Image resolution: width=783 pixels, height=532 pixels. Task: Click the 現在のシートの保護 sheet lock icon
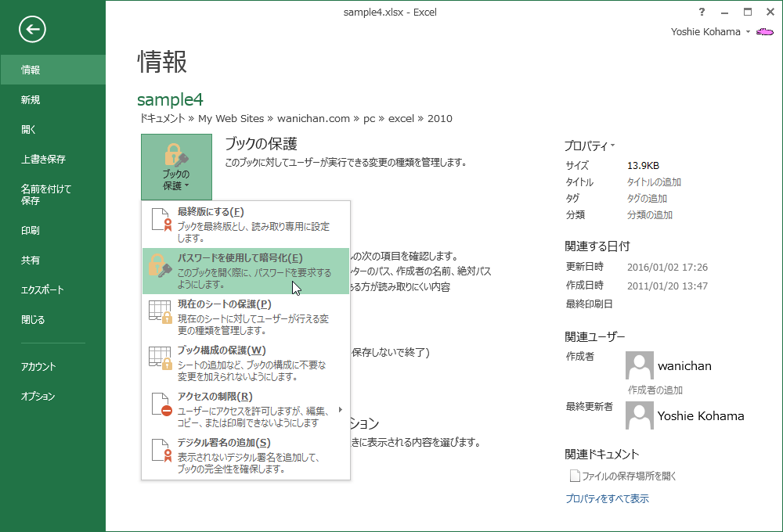(x=161, y=312)
